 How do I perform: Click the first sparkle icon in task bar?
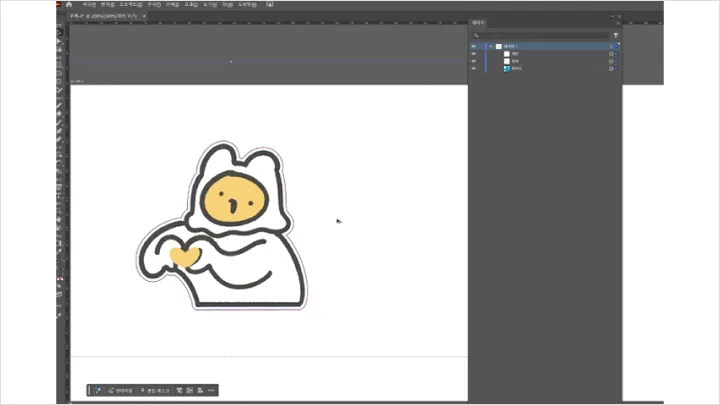pyautogui.click(x=98, y=390)
